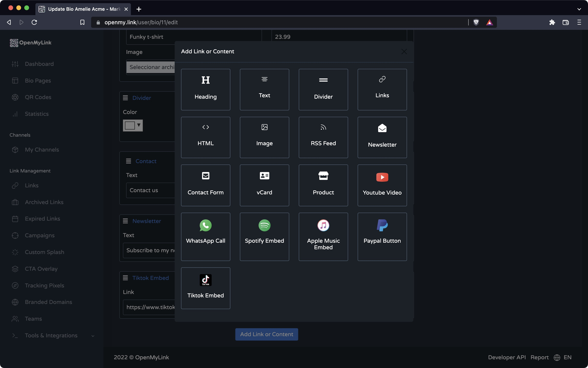This screenshot has width=588, height=368.
Task: Insert a vCard block
Action: [x=264, y=185]
